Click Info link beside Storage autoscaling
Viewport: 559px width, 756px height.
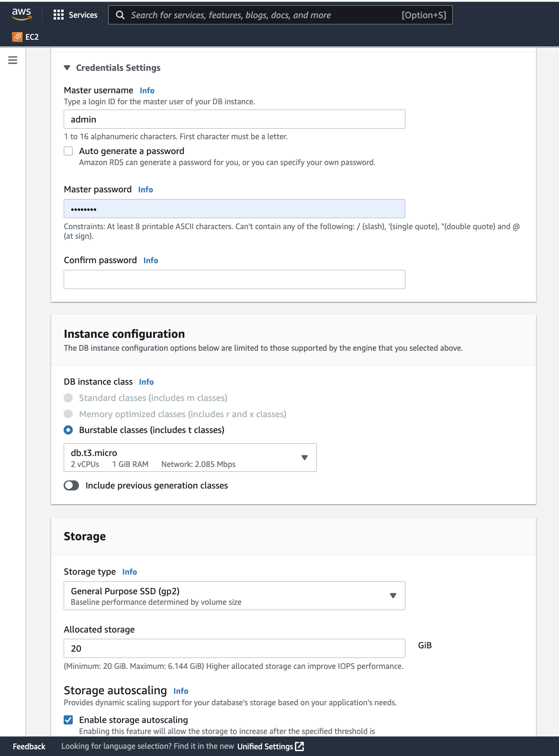point(181,691)
